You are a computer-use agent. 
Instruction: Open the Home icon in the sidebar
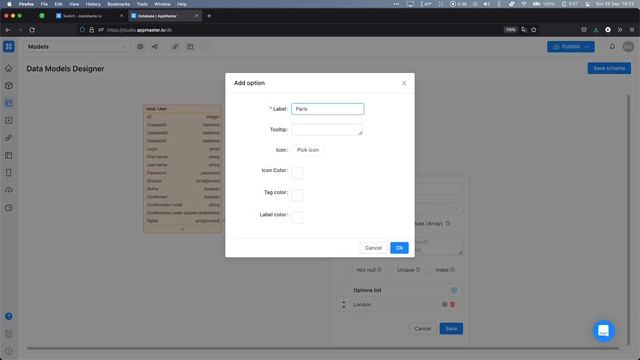click(x=9, y=68)
